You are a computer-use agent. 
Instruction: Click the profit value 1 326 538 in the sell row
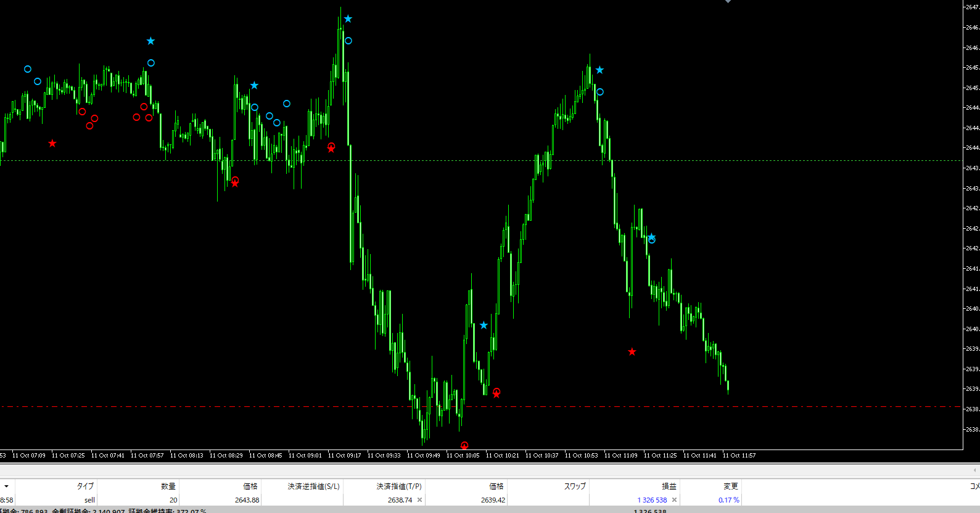click(652, 500)
